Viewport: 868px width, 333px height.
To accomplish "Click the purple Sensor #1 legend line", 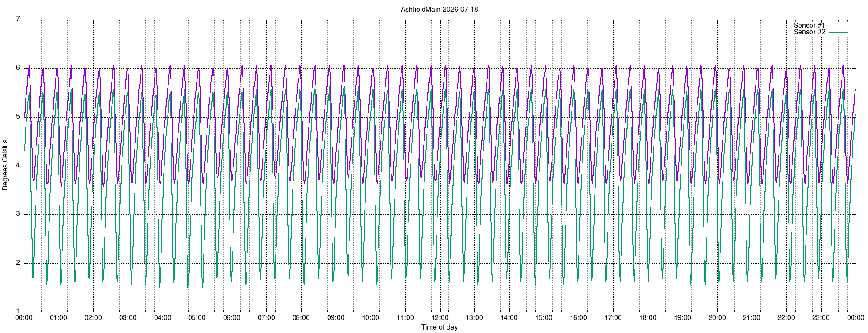I will [838, 26].
